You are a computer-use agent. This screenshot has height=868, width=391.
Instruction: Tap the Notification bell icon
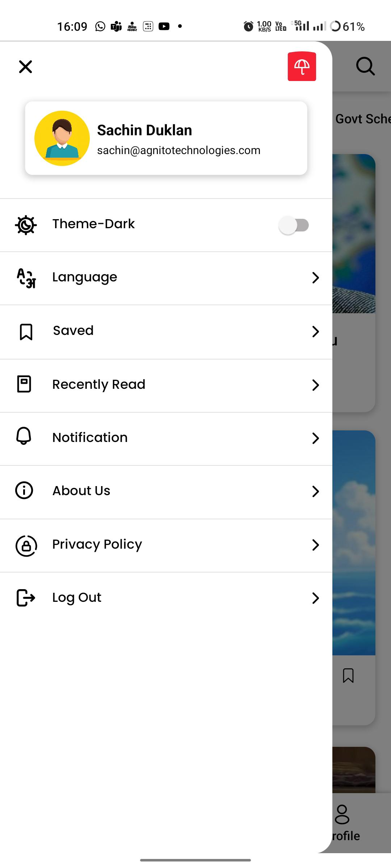click(x=24, y=436)
